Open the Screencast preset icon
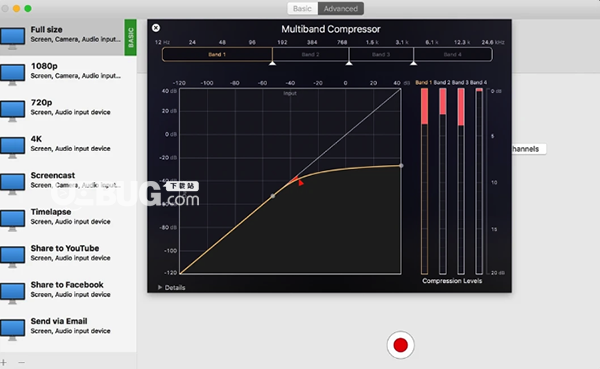The height and width of the screenshot is (369, 600). tap(12, 183)
